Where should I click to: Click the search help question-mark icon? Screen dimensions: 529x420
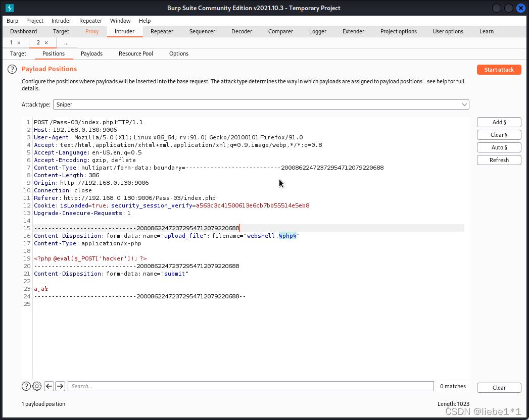26,386
